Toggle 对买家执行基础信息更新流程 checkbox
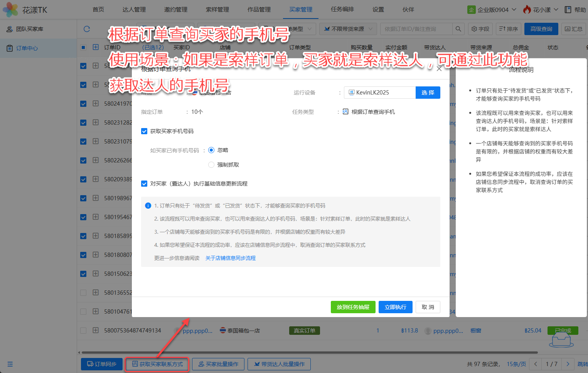This screenshot has height=373, width=588. [144, 184]
